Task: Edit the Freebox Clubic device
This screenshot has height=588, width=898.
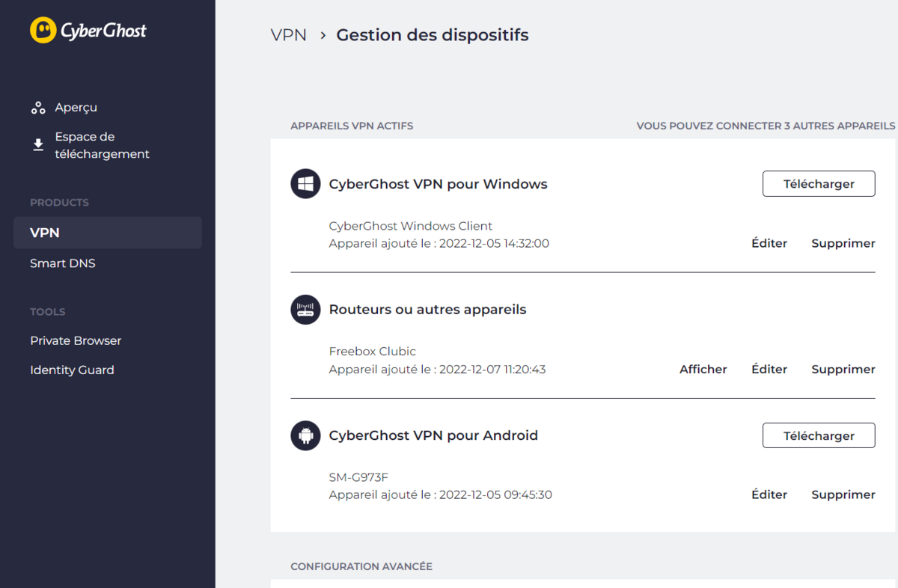Action: (769, 369)
